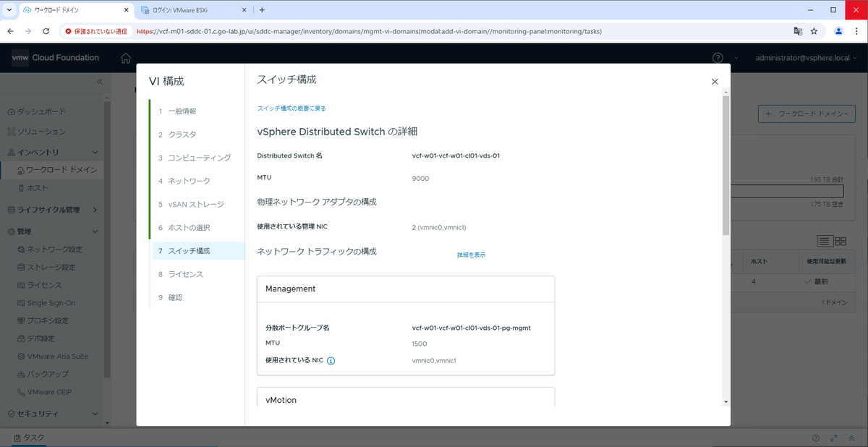Close the ワークロード ドメイン browser tab
Image resolution: width=868 pixels, height=447 pixels.
(127, 10)
